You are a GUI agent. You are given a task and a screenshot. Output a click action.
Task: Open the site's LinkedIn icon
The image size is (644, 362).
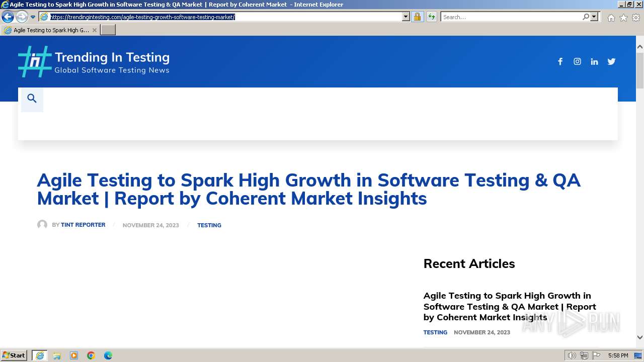(594, 61)
